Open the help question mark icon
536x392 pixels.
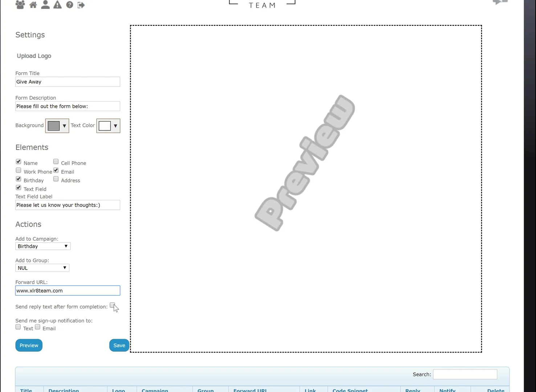(x=70, y=5)
